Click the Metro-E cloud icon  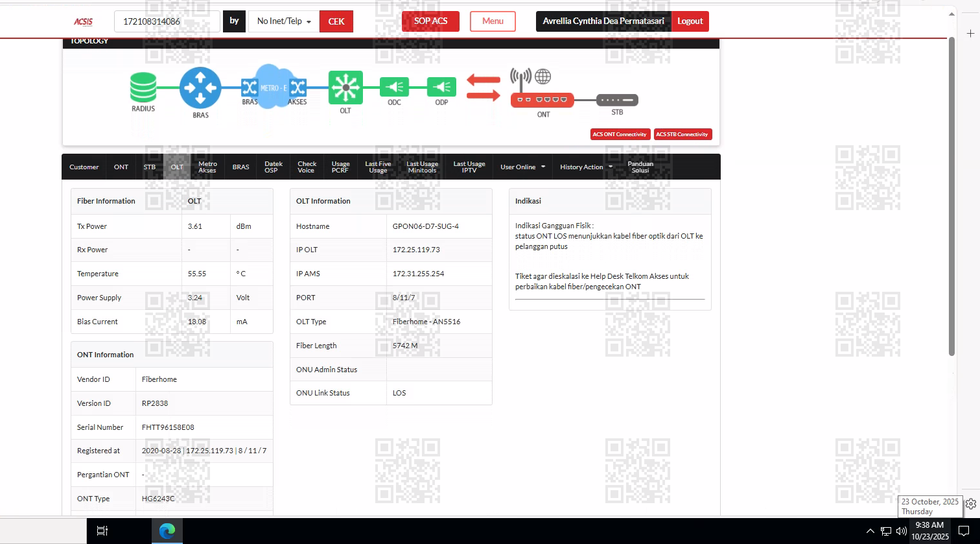pyautogui.click(x=274, y=86)
